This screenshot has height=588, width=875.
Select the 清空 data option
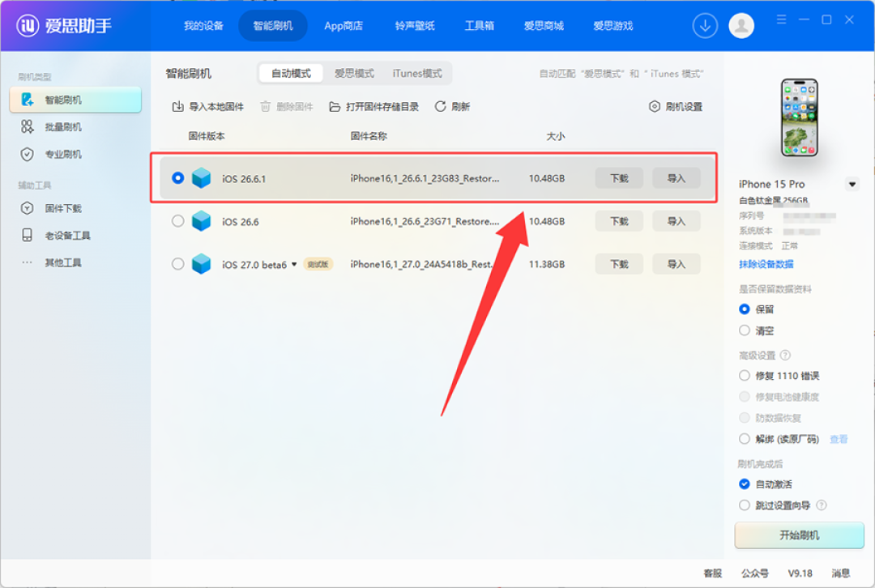[745, 330]
